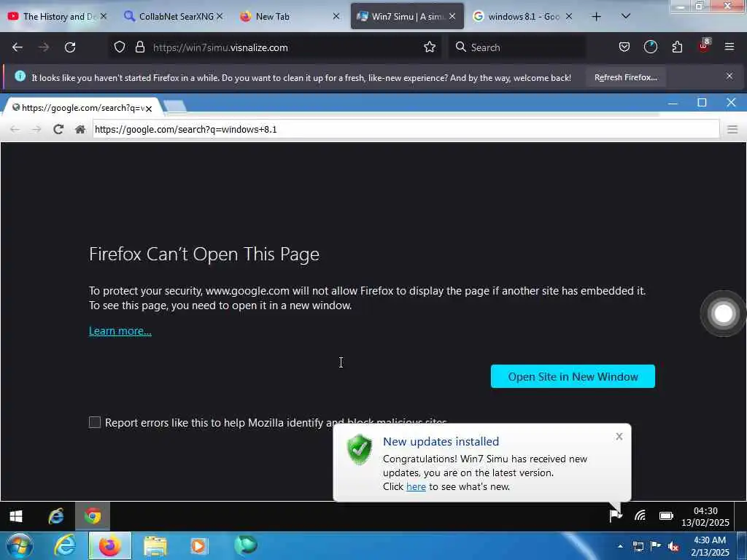Open Firefox tracking protection shield icon
This screenshot has width=747, height=560.
coord(120,47)
